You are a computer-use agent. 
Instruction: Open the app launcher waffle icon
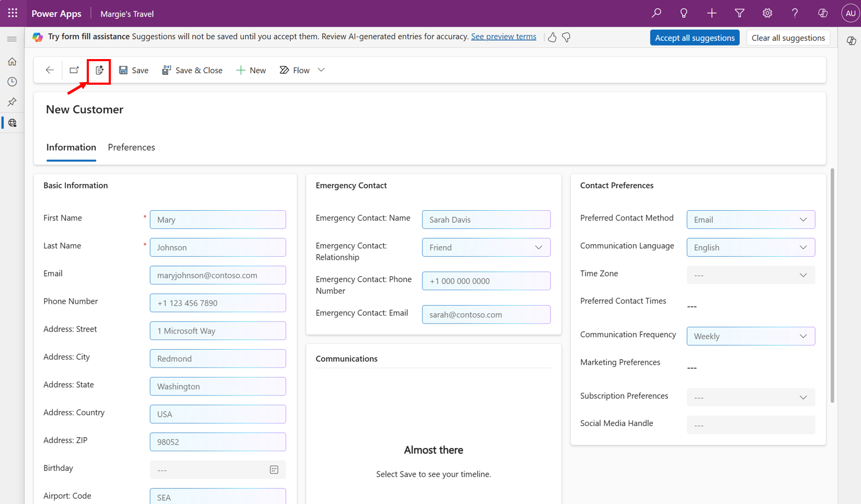click(x=13, y=14)
